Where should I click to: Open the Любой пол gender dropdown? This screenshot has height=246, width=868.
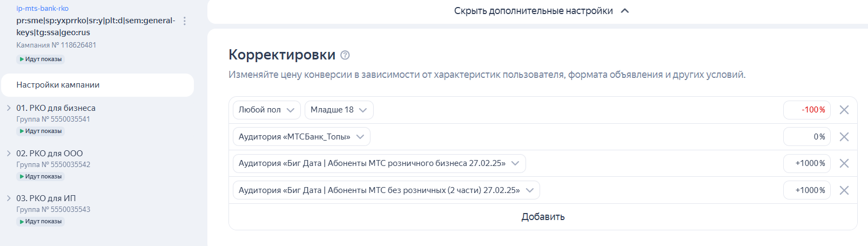tap(267, 110)
